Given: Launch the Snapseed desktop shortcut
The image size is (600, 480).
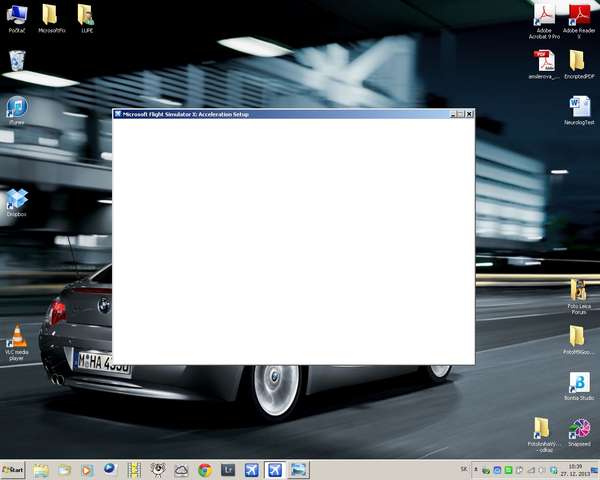Looking at the screenshot, I should [x=579, y=432].
